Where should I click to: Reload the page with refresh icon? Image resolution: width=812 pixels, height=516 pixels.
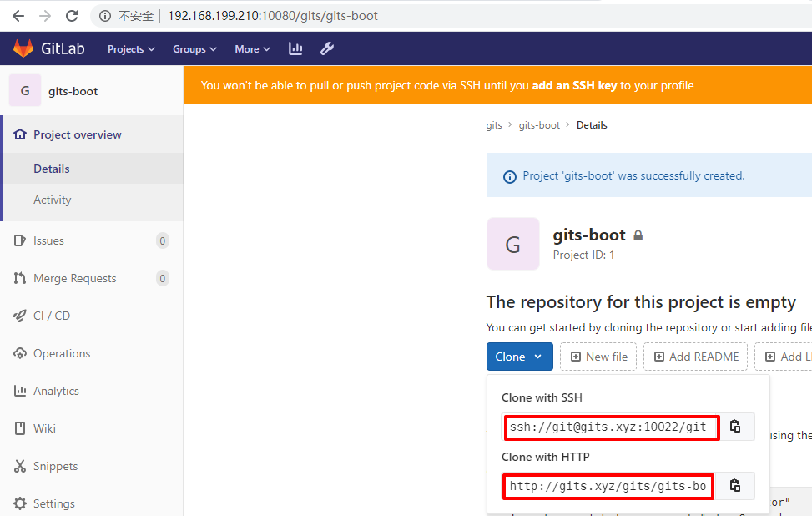72,16
